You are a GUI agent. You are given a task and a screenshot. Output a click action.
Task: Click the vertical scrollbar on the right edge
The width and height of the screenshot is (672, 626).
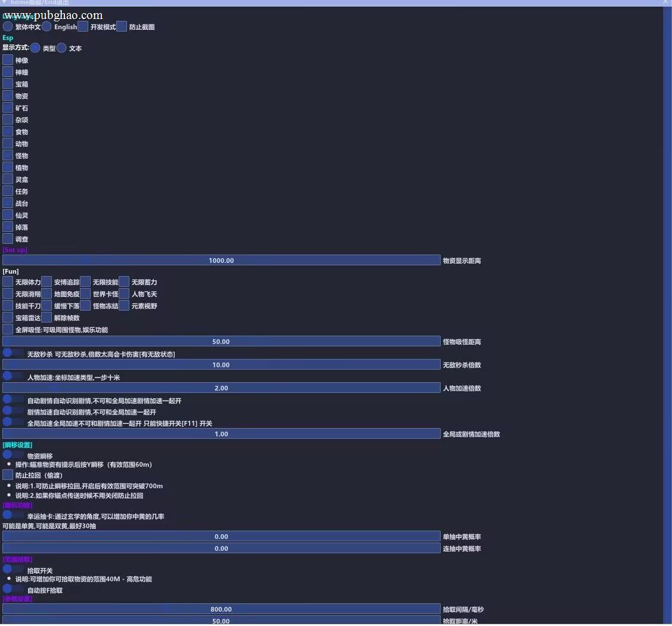tap(668, 315)
